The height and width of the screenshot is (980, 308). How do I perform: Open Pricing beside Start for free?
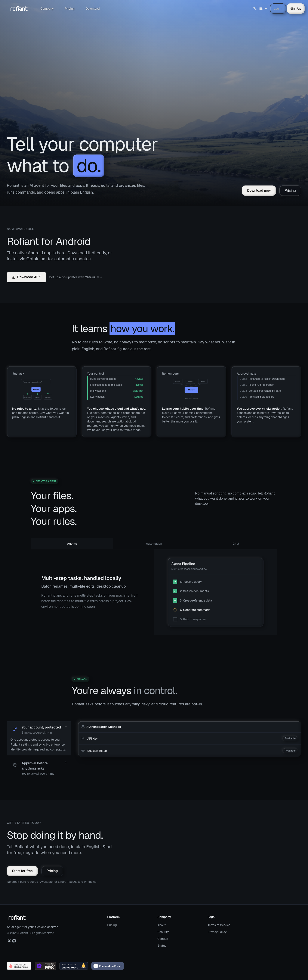pos(52,871)
